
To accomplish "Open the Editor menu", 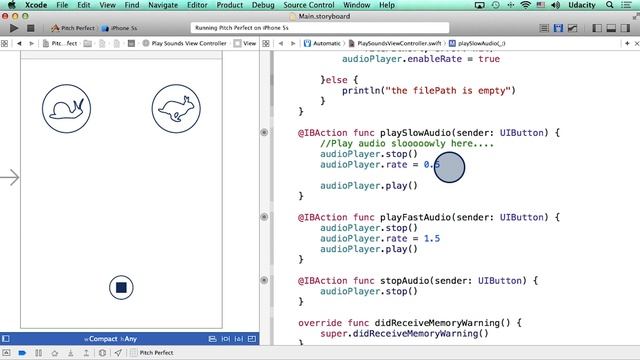I will tap(197, 5).
